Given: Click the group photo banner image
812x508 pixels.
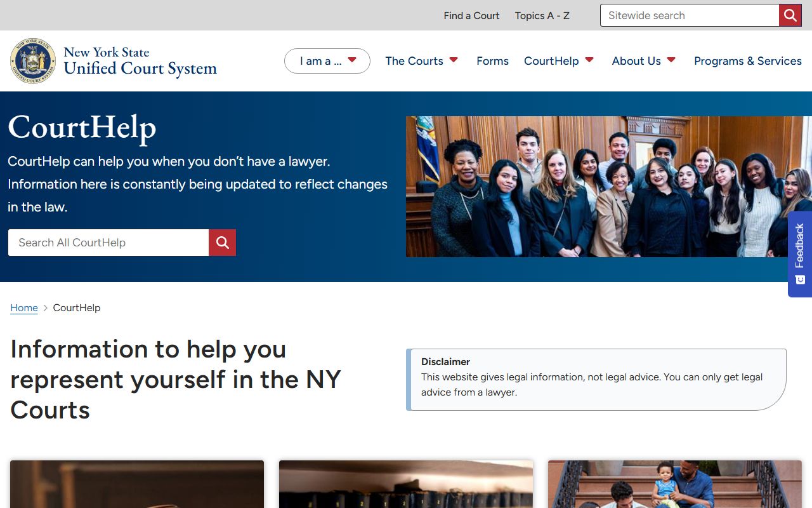Looking at the screenshot, I should click(x=609, y=187).
